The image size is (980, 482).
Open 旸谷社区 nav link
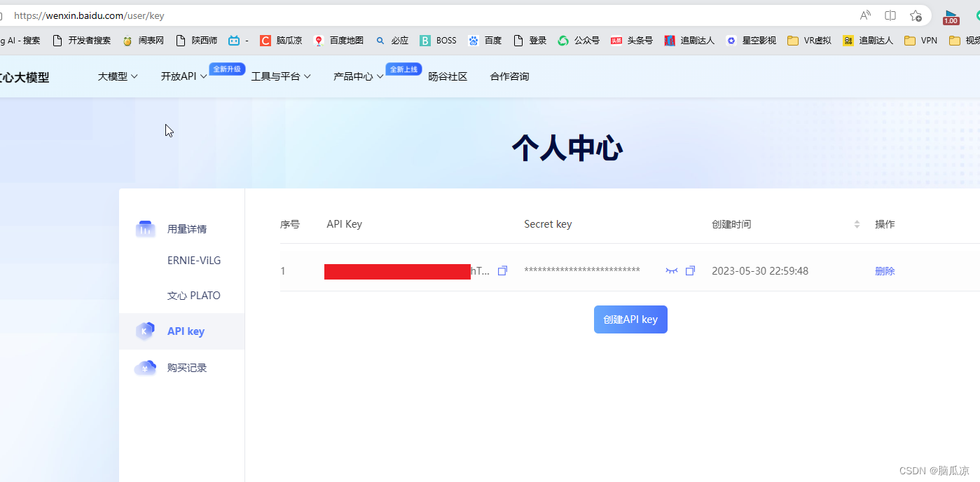(448, 76)
